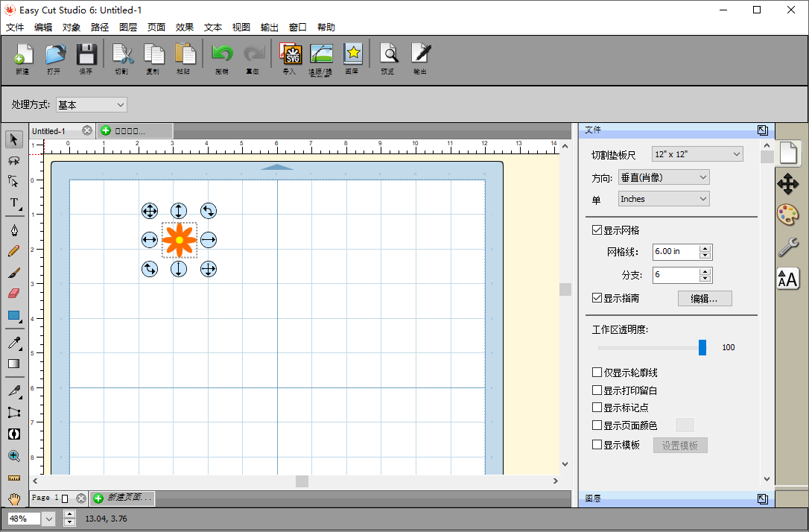Select the orange flower on canvas
The height and width of the screenshot is (532, 809).
179,240
